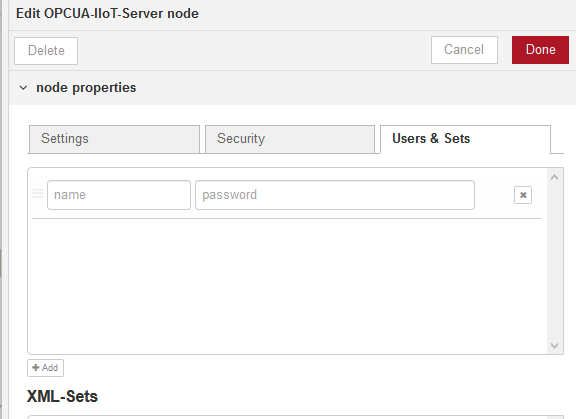
Task: Confirm changes with the Done button
Action: [x=540, y=50]
